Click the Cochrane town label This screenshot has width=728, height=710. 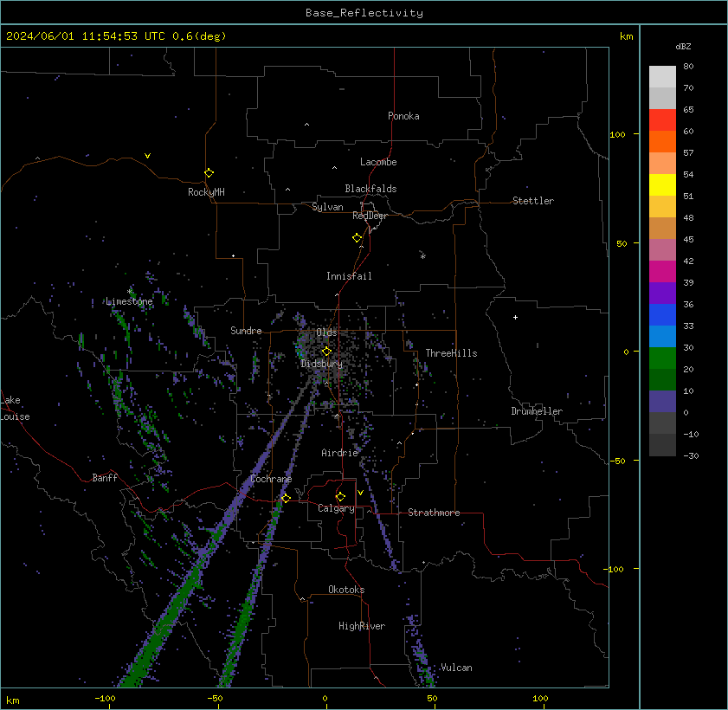pos(271,479)
